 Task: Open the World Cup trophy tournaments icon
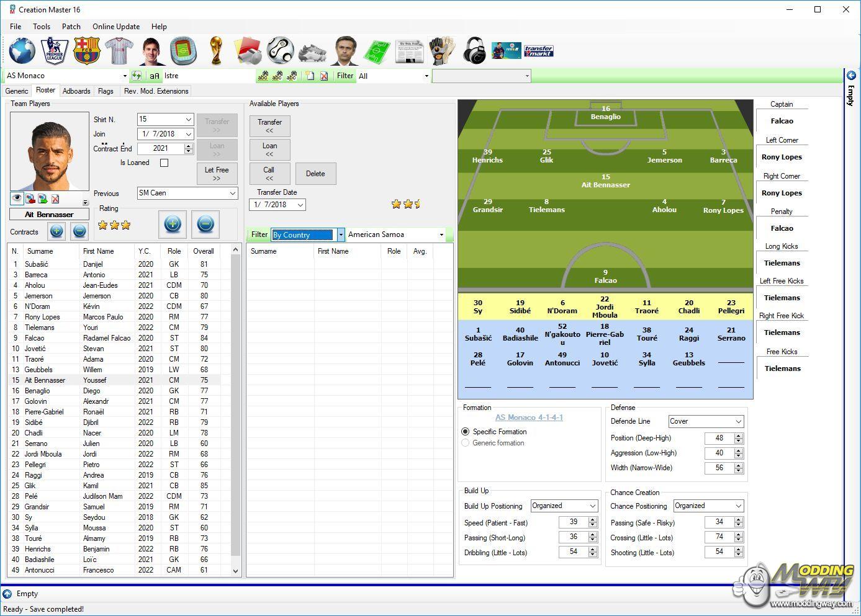click(215, 51)
